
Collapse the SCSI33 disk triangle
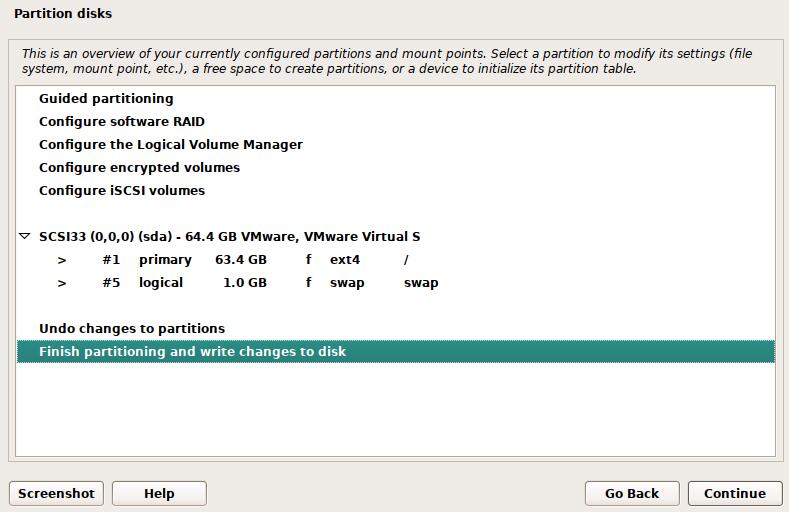pos(25,237)
